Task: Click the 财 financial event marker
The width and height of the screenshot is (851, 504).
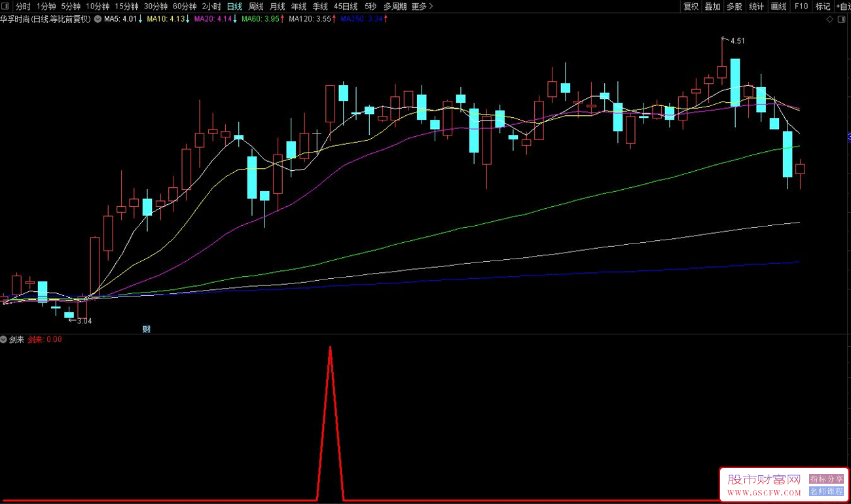Action: coord(147,329)
